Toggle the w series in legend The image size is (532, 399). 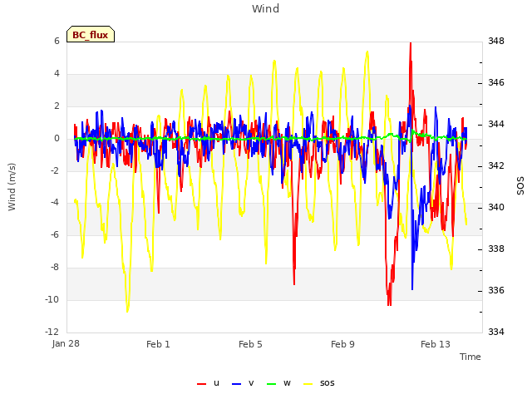tap(278, 383)
